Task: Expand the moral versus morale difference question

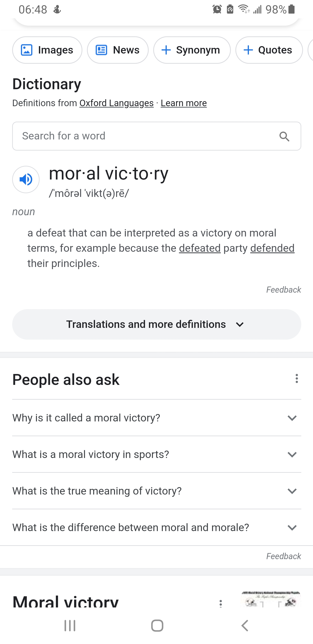Action: tap(157, 527)
